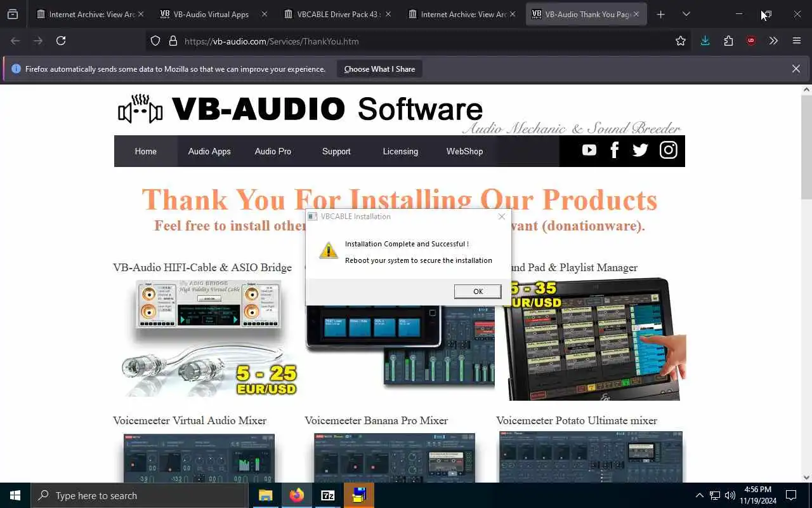Open the Sound Pad & Playlist Manager image
This screenshot has height=508, width=812.
591,338
